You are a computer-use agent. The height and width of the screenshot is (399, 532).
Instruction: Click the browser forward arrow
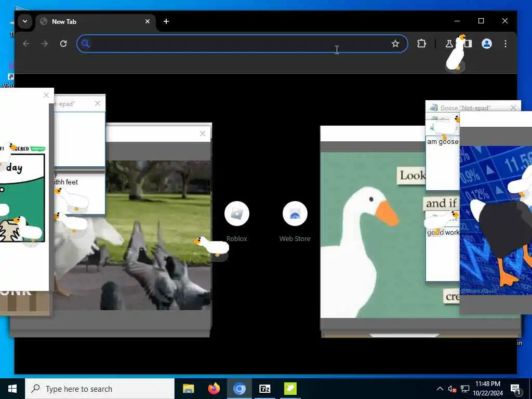click(45, 44)
